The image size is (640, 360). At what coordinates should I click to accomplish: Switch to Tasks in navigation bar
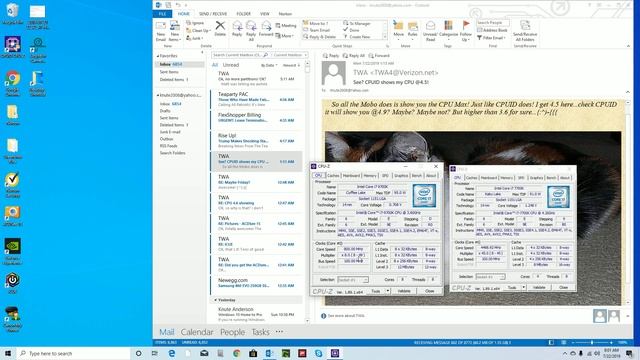pos(260,332)
